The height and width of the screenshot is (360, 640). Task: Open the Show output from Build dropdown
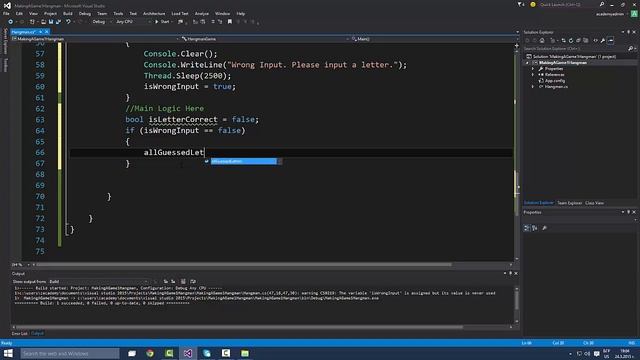(x=99, y=282)
